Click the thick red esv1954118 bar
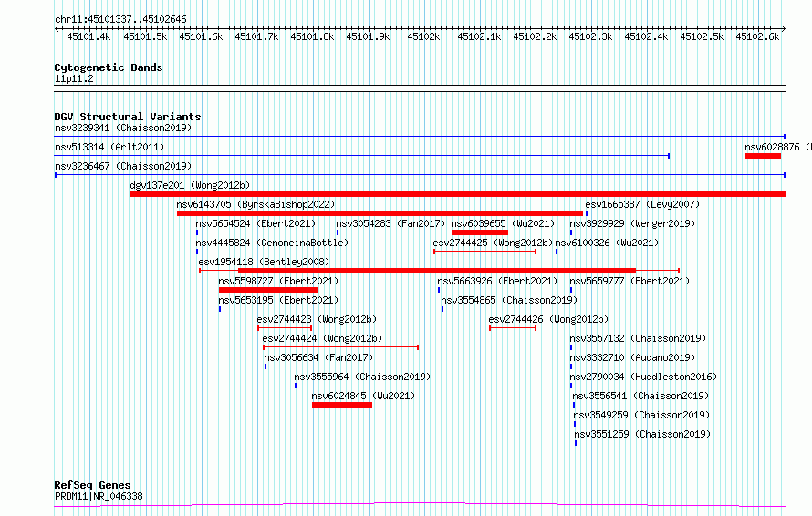 click(x=437, y=271)
